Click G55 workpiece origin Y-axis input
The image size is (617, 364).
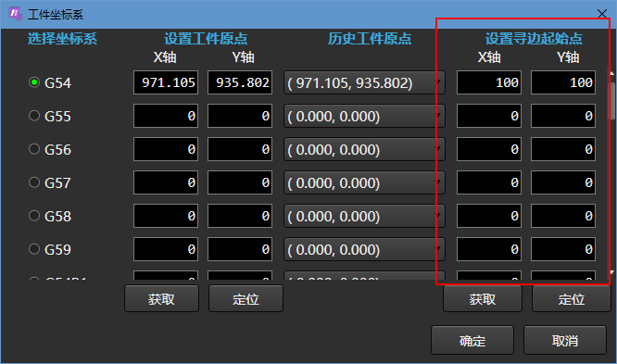(240, 116)
